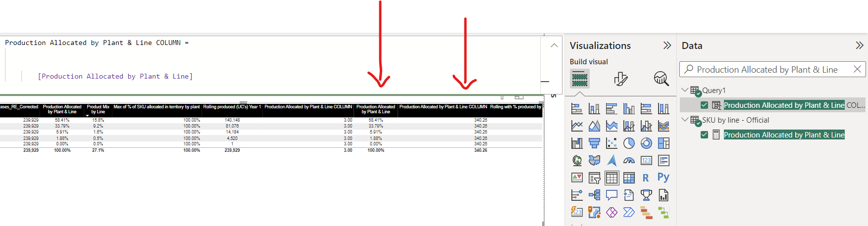Insert the new Card lightning visual

(577, 212)
